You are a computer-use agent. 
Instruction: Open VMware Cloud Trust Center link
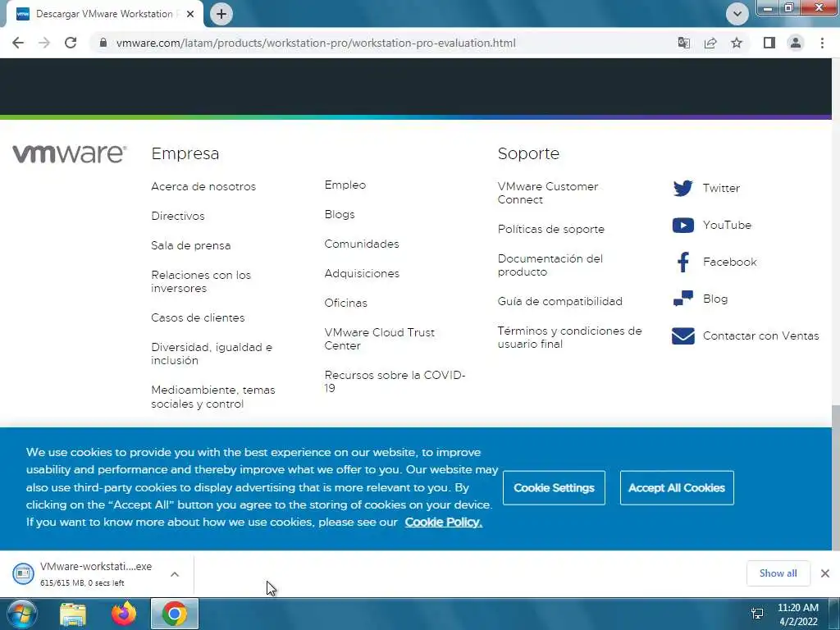pos(379,339)
